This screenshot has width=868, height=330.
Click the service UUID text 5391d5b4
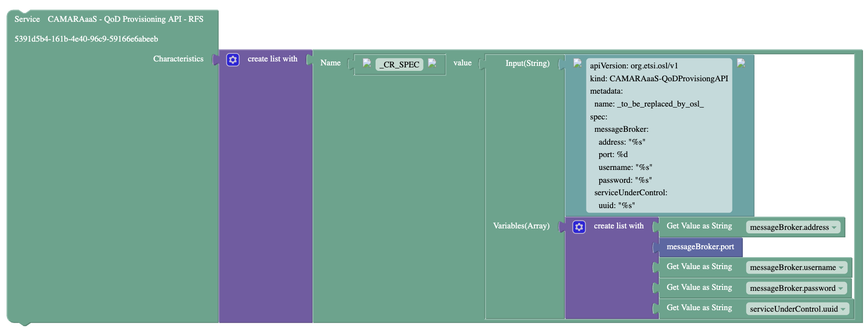coord(86,39)
